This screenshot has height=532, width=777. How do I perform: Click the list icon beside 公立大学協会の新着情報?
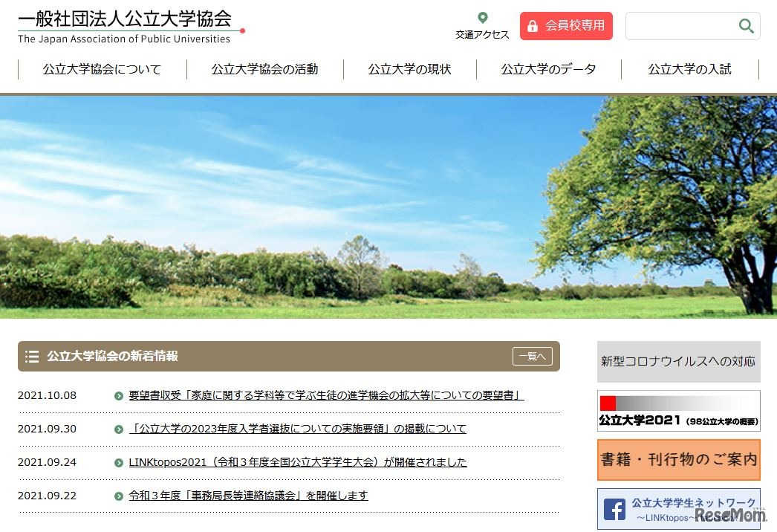[x=32, y=356]
